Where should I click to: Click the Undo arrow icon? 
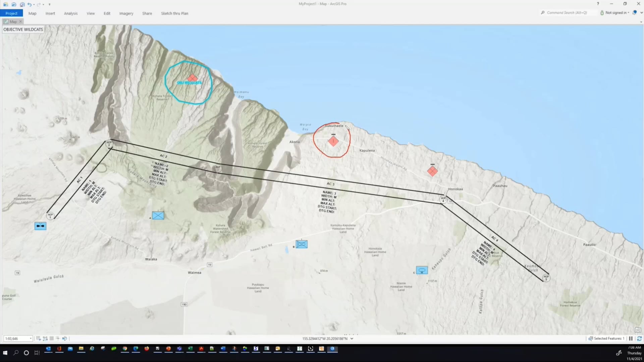[30, 4]
